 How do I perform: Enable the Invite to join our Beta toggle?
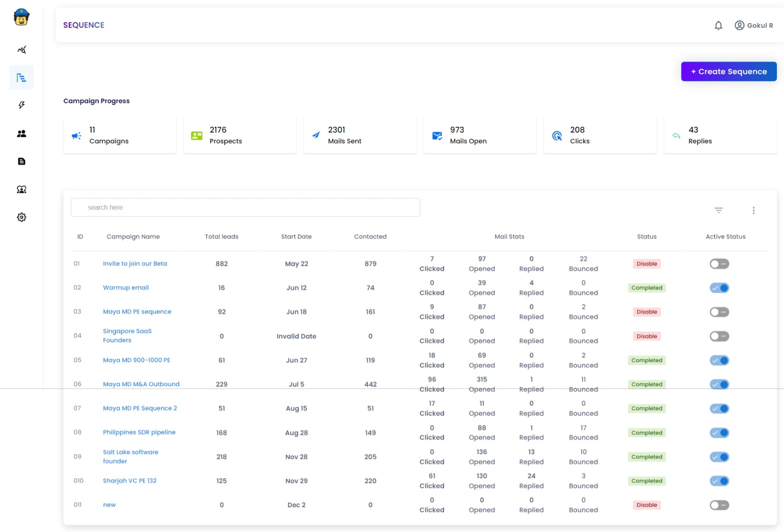[719, 264]
